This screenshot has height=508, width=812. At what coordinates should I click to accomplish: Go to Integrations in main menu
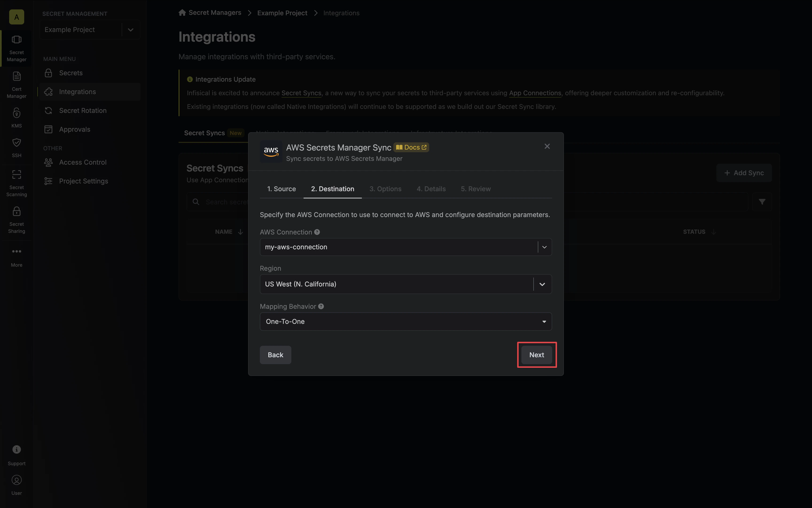click(90, 92)
